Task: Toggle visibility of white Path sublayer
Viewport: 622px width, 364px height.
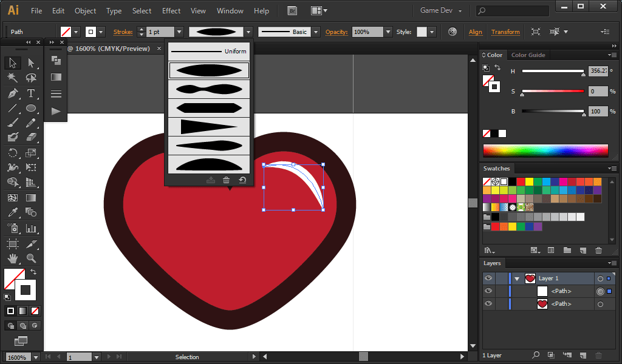Action: pos(488,291)
